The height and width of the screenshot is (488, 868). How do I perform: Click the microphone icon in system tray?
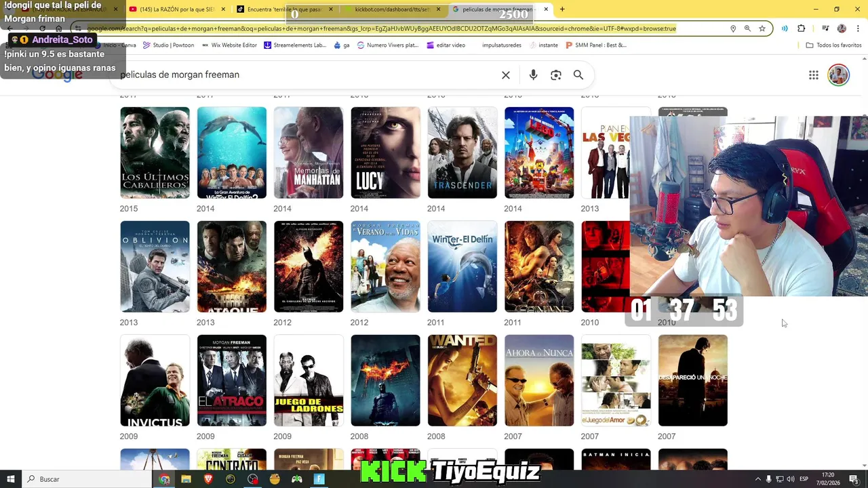coord(768,479)
